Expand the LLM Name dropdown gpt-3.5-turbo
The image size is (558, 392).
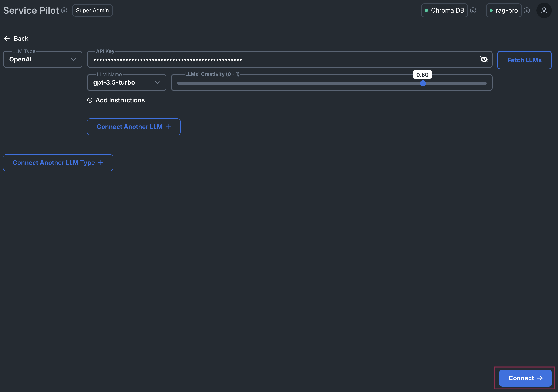[x=127, y=83]
